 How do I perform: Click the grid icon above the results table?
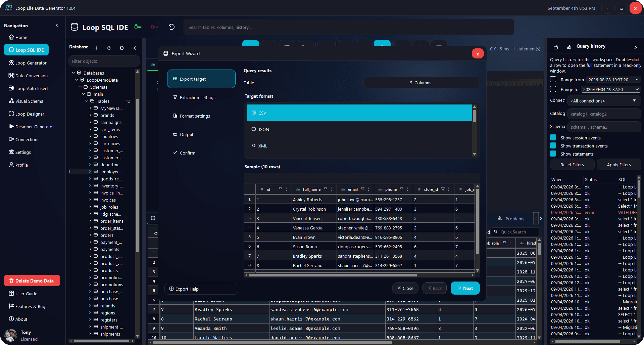click(153, 218)
